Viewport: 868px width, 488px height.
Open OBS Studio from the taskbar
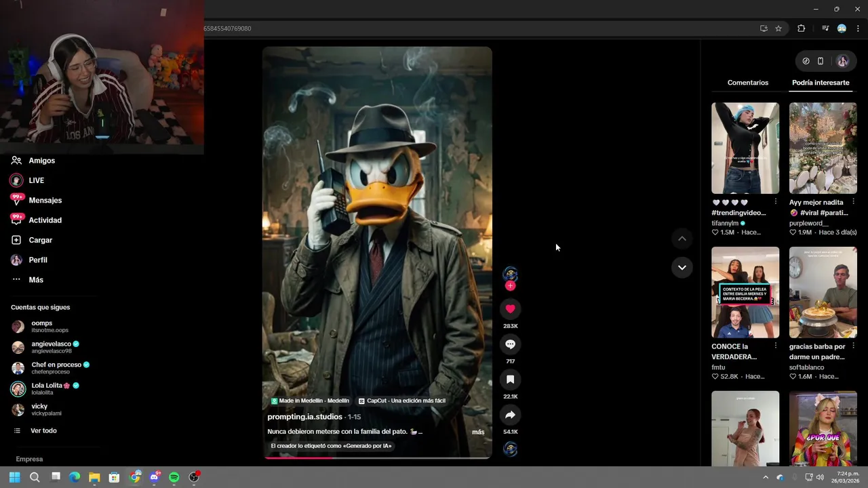pyautogui.click(x=194, y=477)
